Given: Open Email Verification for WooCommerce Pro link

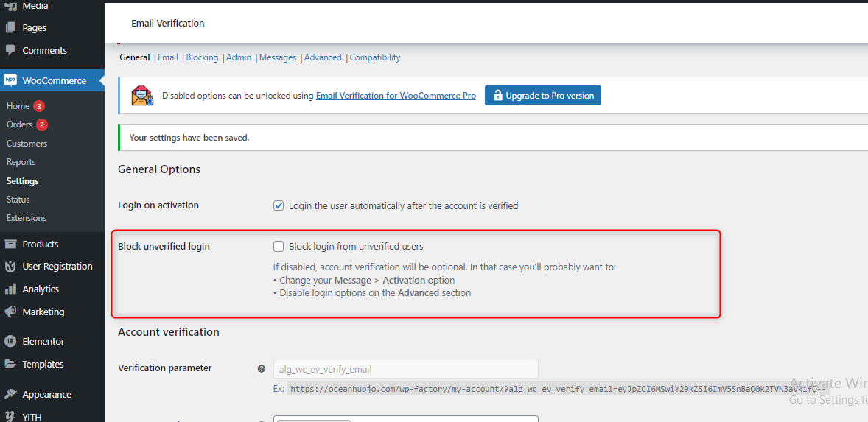Looking at the screenshot, I should coord(396,96).
